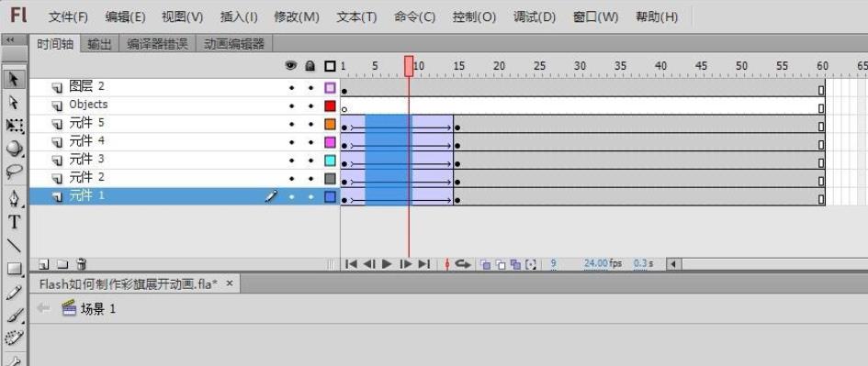Select the Free Transform tool
Screen dimensions: 868x366
point(14,126)
